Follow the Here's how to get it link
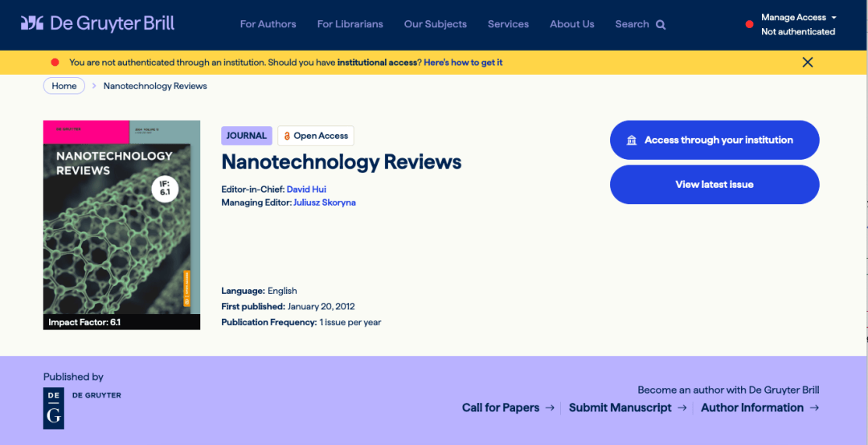 [x=464, y=63]
